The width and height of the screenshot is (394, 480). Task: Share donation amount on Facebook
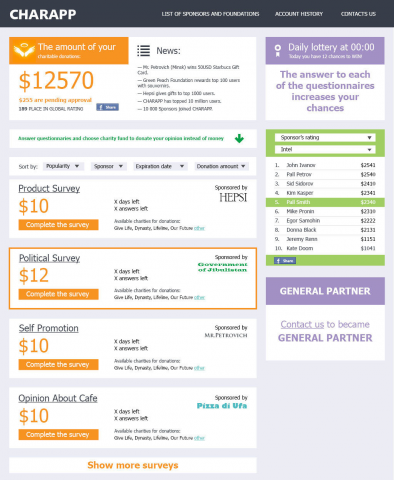[107, 107]
